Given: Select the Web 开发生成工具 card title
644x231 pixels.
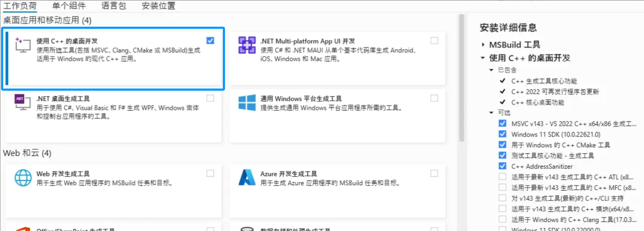Looking at the screenshot, I should pyautogui.click(x=63, y=173).
